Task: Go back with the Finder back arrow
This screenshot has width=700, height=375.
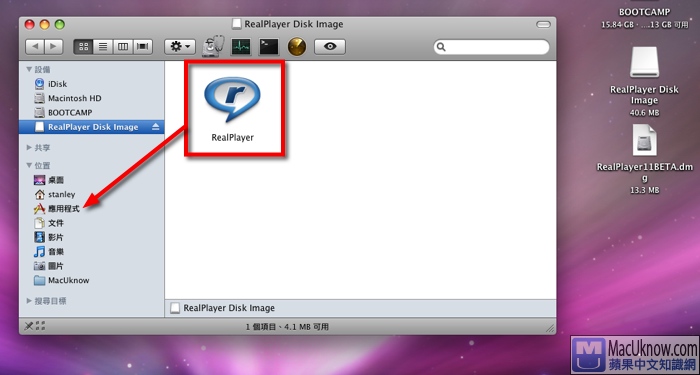Action: (x=35, y=46)
